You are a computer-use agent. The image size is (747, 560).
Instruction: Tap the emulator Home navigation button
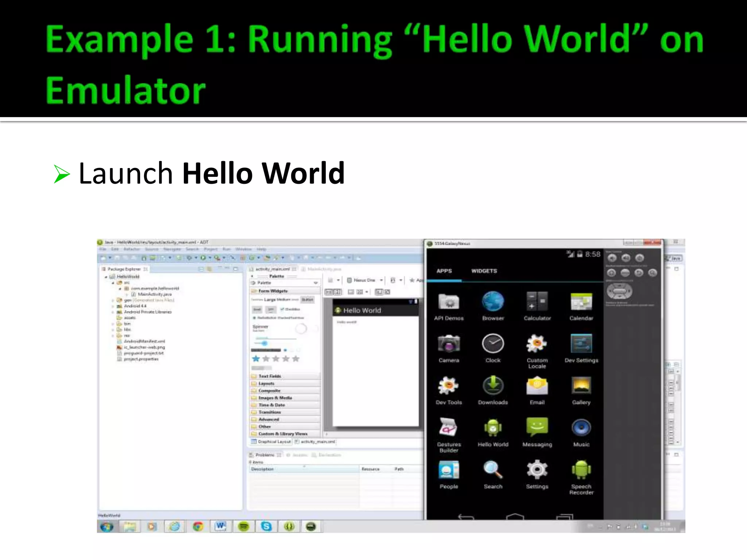(515, 516)
